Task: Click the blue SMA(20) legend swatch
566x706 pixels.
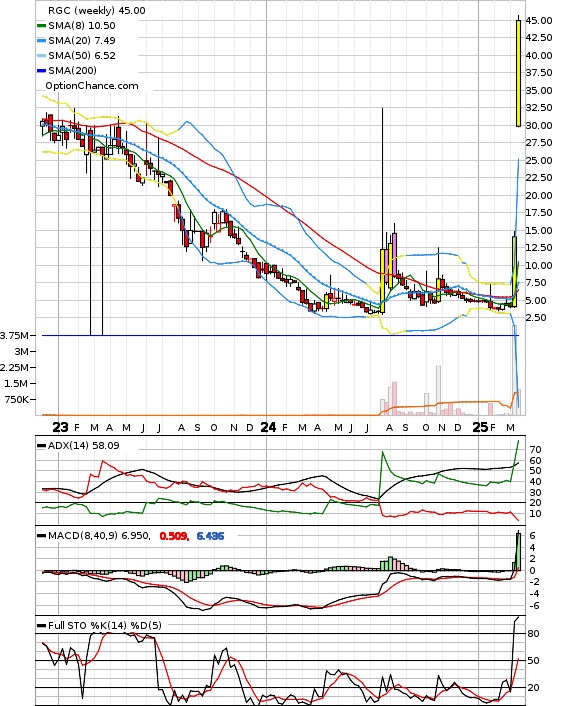Action: [41, 41]
